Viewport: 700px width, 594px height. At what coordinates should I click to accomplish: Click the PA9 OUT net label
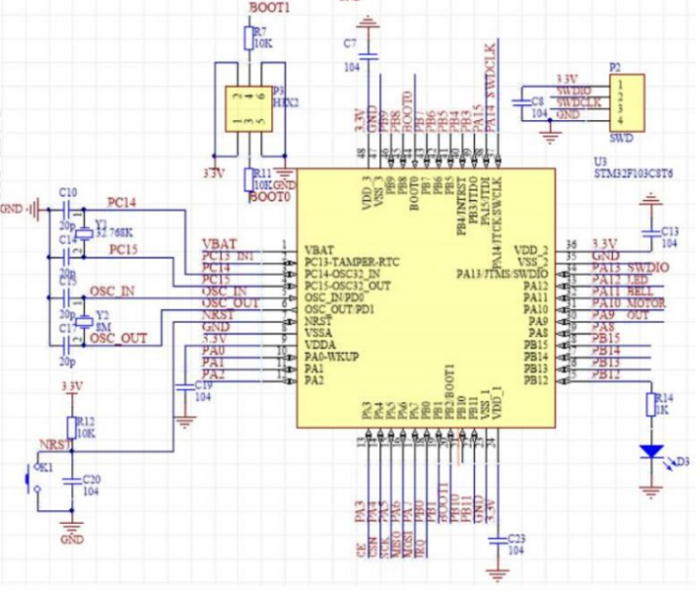coord(620,315)
